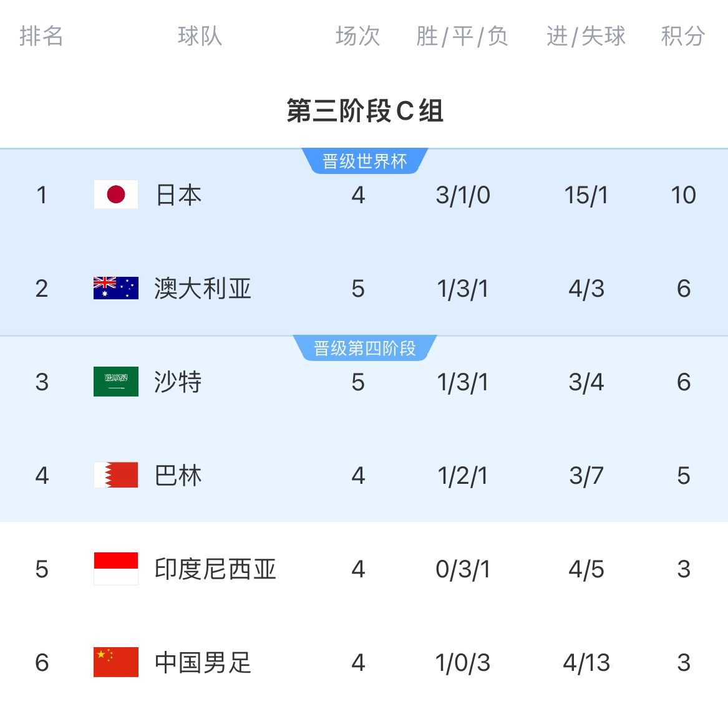The width and height of the screenshot is (728, 717).
Task: Open the 印度尼西亚 team name
Action: tap(215, 569)
